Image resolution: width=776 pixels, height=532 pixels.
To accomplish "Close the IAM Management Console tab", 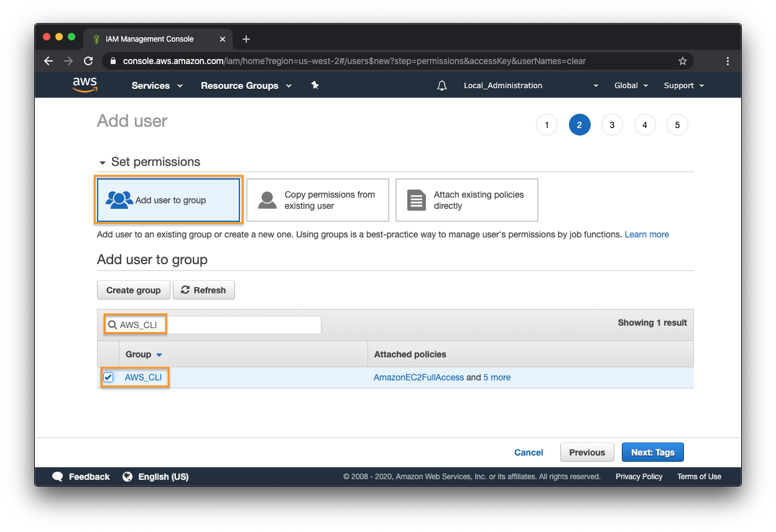I will 223,39.
